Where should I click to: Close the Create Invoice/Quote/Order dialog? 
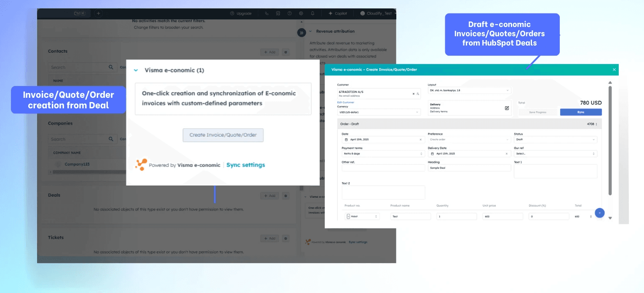point(614,70)
